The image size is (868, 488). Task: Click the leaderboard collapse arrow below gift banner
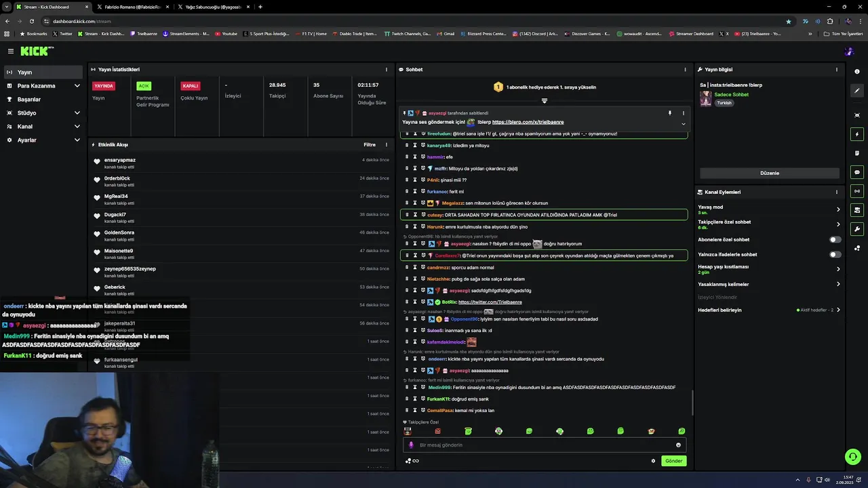click(544, 101)
